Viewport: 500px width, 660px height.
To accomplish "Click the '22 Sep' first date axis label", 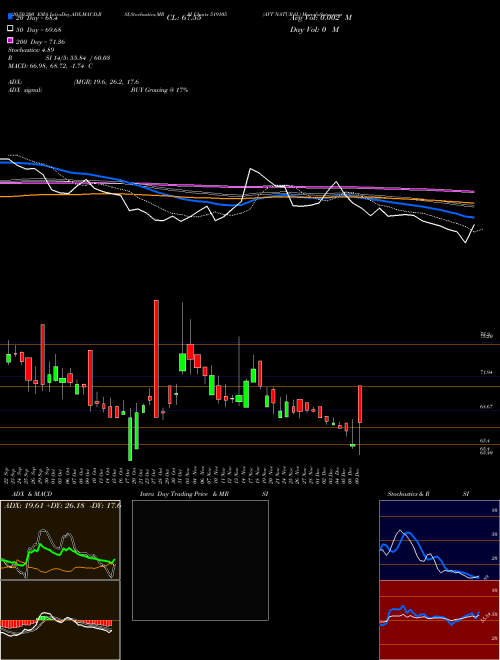I will click(x=8, y=474).
